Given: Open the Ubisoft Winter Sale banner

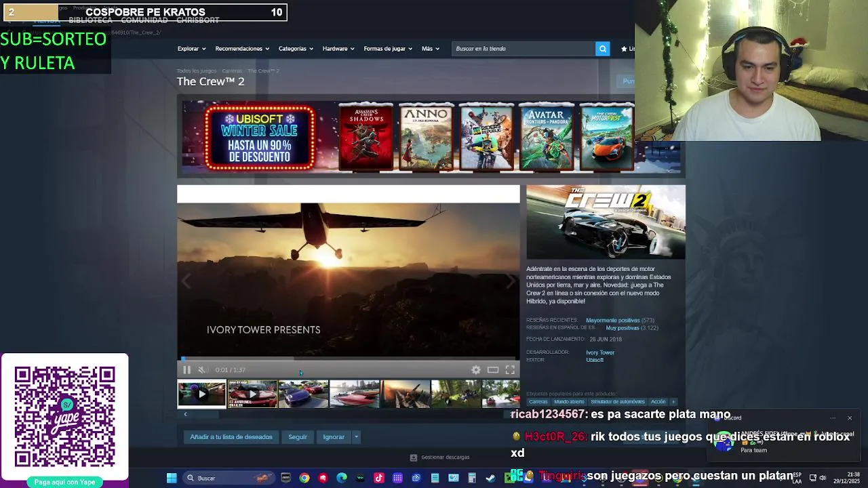Looking at the screenshot, I should tap(260, 136).
